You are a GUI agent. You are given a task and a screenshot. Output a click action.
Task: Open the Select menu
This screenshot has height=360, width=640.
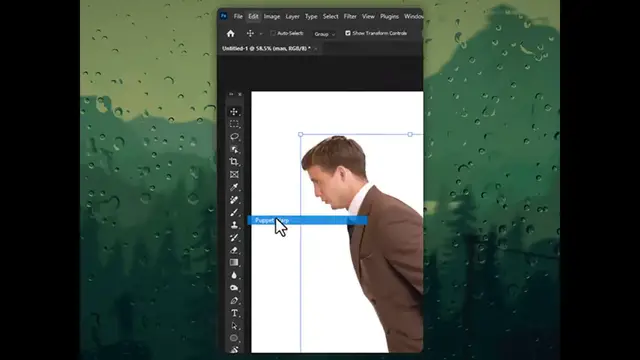(331, 17)
